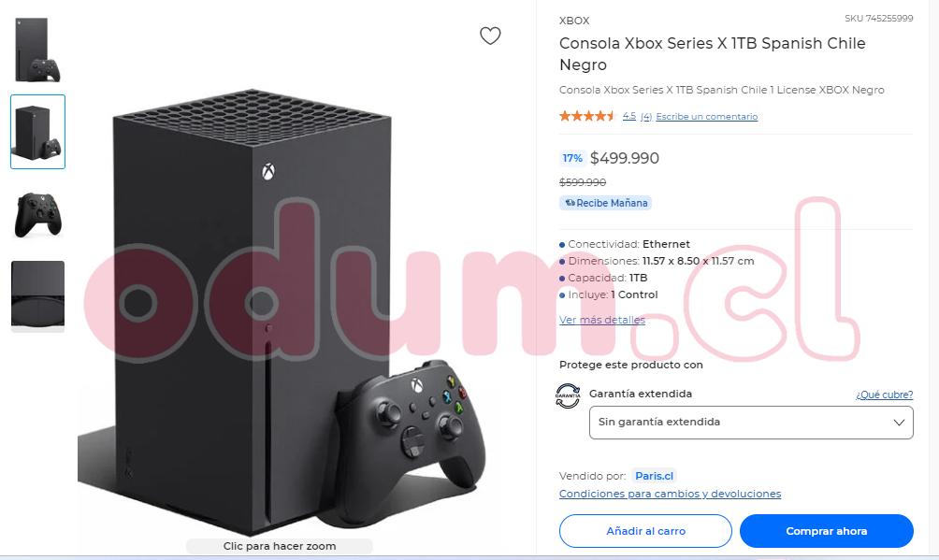Open Escribe un comentario link
Image resolution: width=939 pixels, height=560 pixels.
707,117
